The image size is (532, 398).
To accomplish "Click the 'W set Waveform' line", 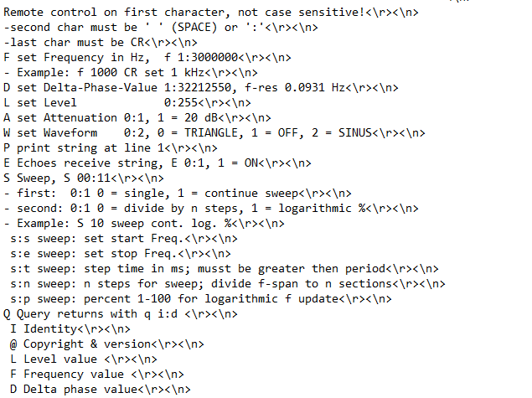I will coord(214,133).
